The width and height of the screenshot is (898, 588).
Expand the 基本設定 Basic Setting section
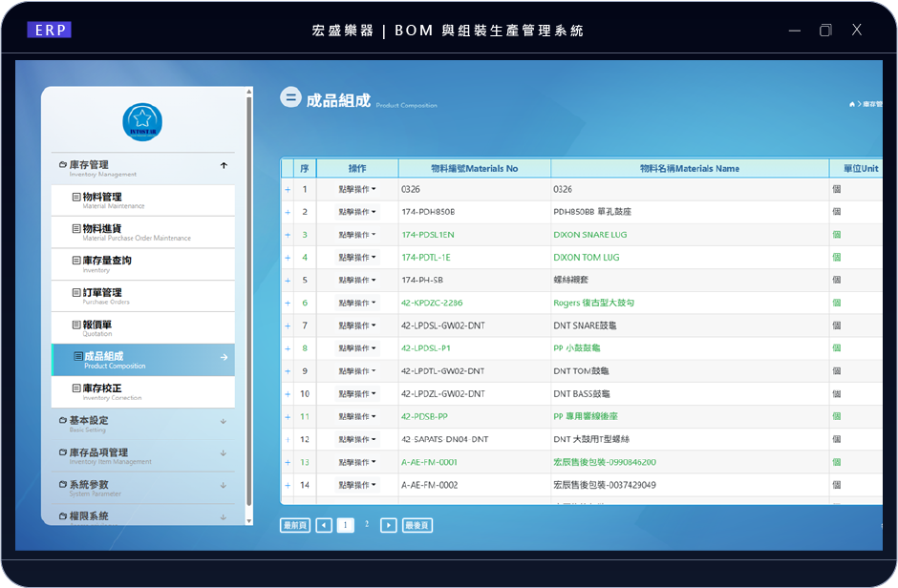[224, 421]
